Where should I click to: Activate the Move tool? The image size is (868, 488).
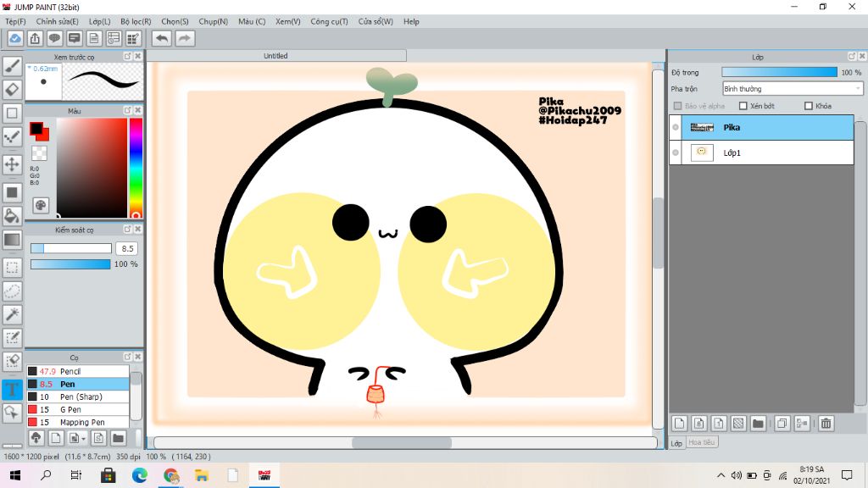click(x=12, y=164)
